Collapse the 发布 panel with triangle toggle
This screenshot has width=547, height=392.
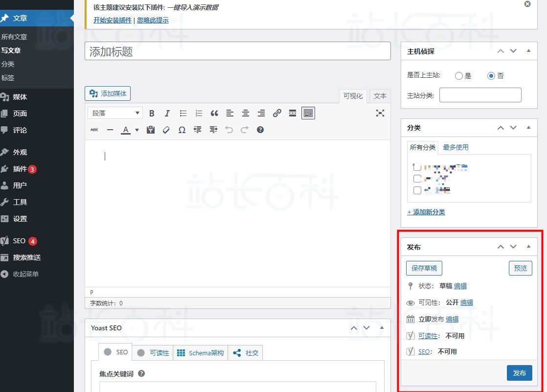pyautogui.click(x=528, y=247)
